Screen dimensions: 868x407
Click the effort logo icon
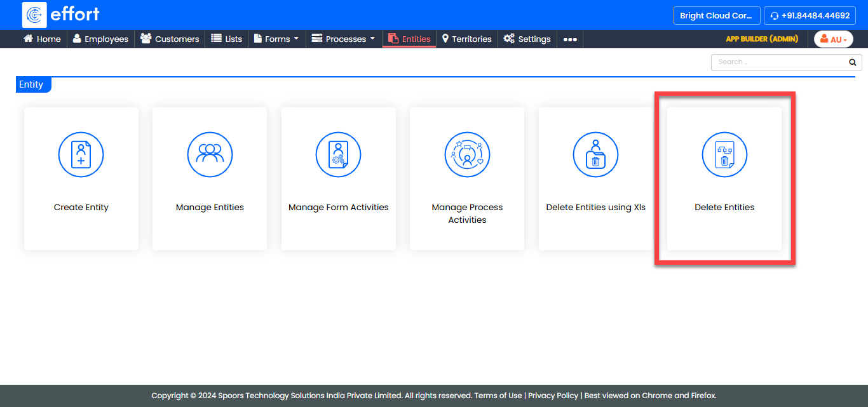point(34,15)
